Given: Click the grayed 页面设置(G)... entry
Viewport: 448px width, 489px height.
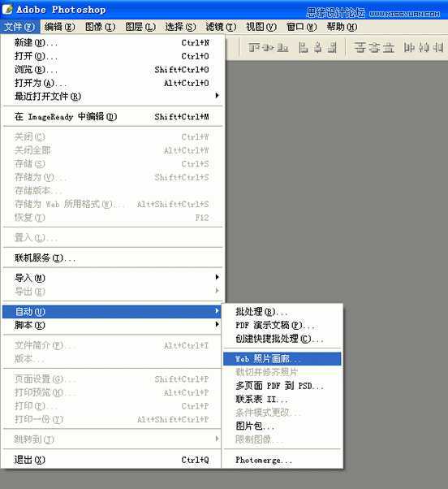Looking at the screenshot, I should coord(111,379).
